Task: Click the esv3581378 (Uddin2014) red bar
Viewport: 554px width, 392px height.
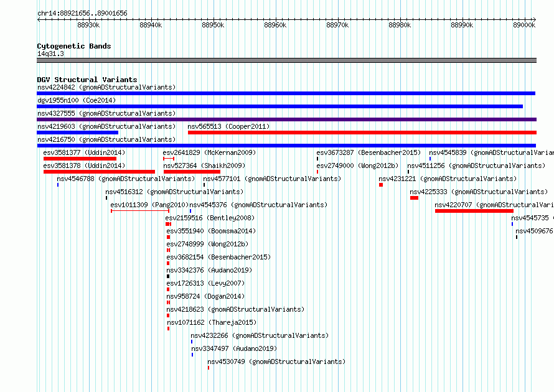Action: [99, 172]
